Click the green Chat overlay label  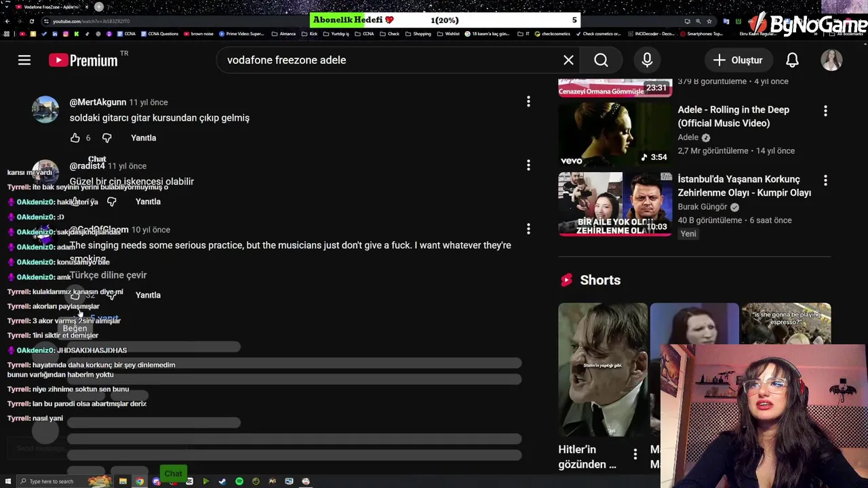click(x=173, y=473)
